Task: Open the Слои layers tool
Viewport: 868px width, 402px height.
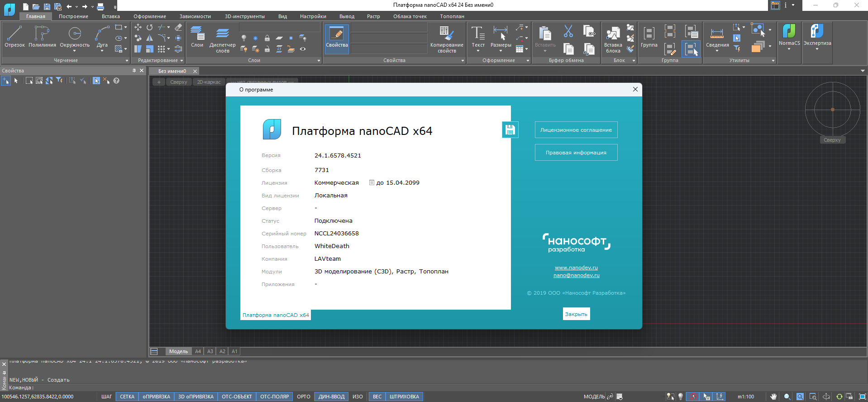Action: [197, 36]
